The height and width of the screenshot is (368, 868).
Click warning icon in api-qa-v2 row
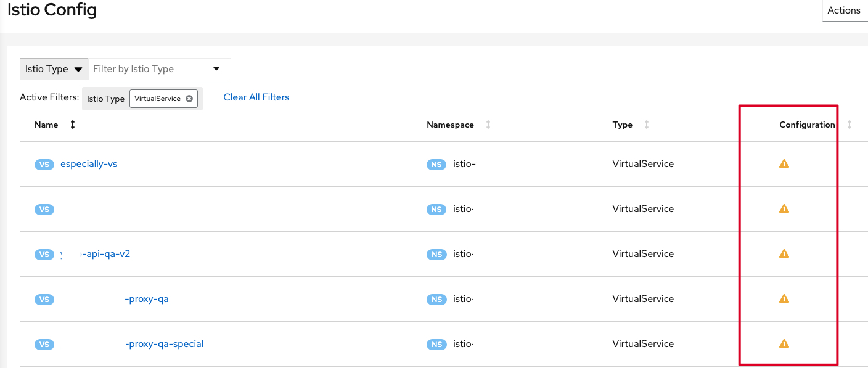point(784,254)
